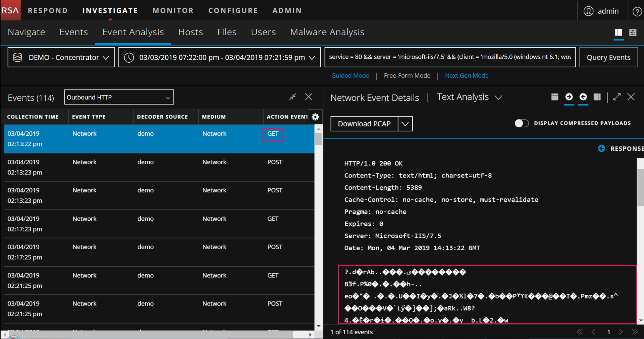The width and height of the screenshot is (644, 339).
Task: Open the Download PCAP options arrow
Action: (405, 124)
